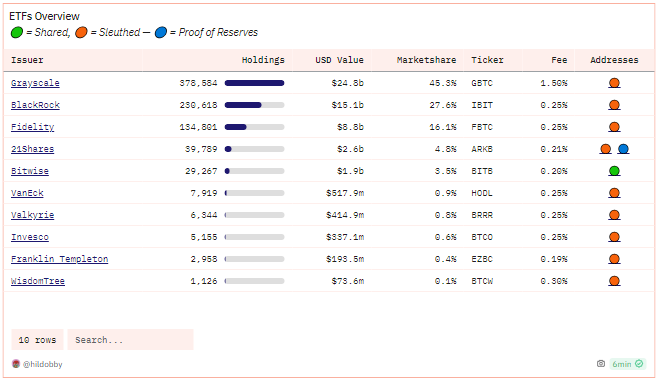Open Grayscale's sleuthed address icon
The height and width of the screenshot is (380, 659).
tap(614, 83)
